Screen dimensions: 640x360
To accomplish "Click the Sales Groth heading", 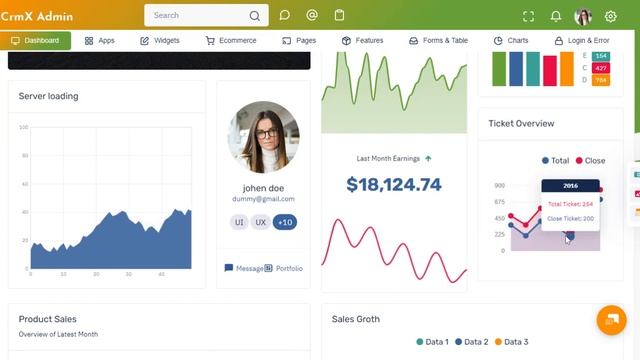I will [356, 319].
